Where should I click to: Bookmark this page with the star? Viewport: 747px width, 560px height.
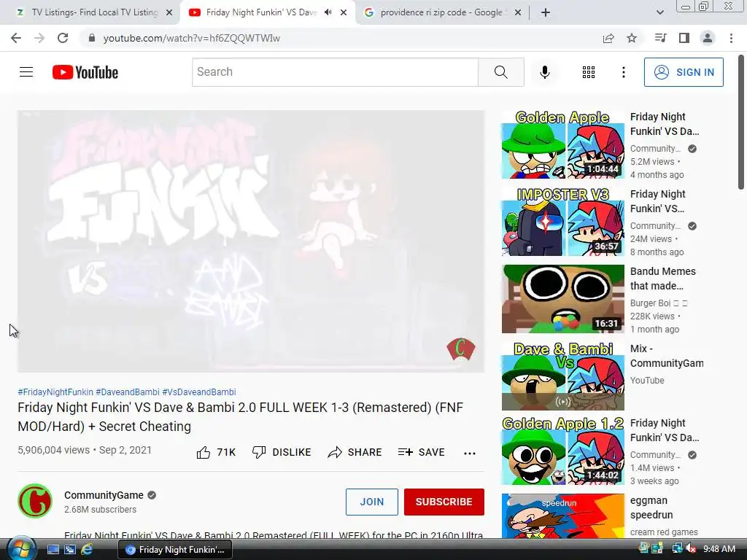(x=632, y=38)
